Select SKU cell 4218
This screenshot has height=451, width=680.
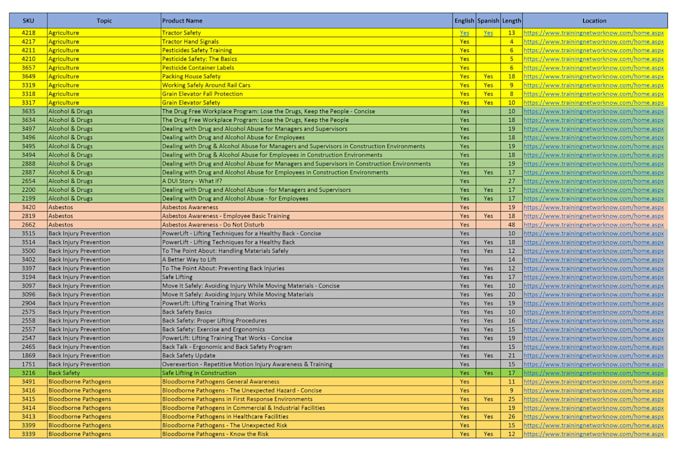[28, 33]
